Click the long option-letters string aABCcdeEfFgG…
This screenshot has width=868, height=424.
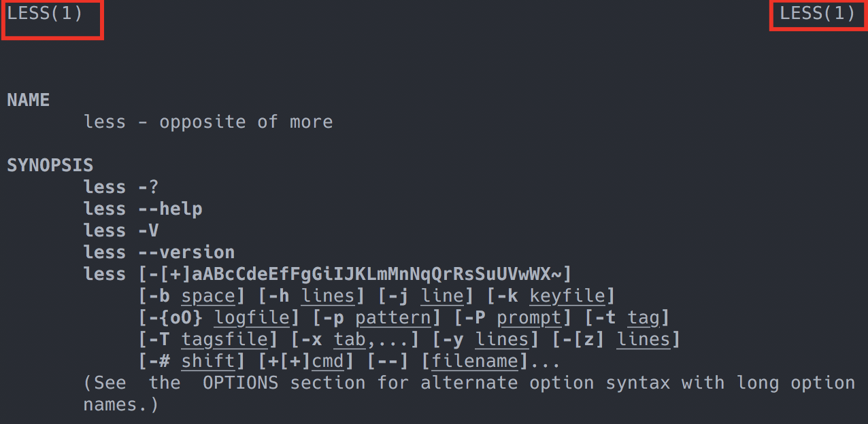coord(376,275)
